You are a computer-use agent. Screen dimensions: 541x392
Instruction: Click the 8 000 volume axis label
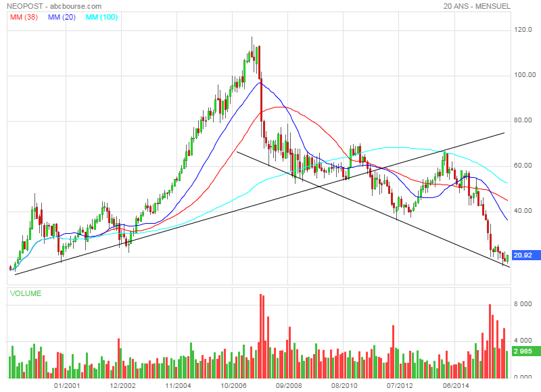[x=523, y=303]
